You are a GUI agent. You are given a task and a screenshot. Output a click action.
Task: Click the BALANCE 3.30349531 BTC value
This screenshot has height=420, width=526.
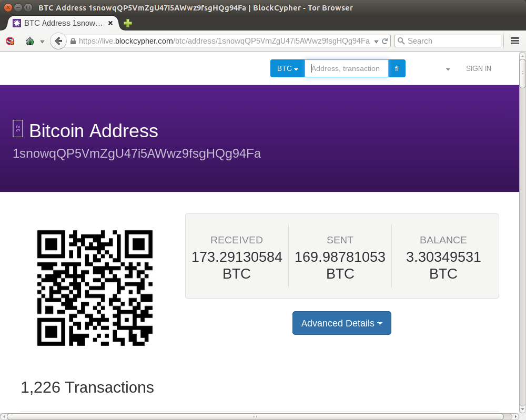pyautogui.click(x=443, y=265)
